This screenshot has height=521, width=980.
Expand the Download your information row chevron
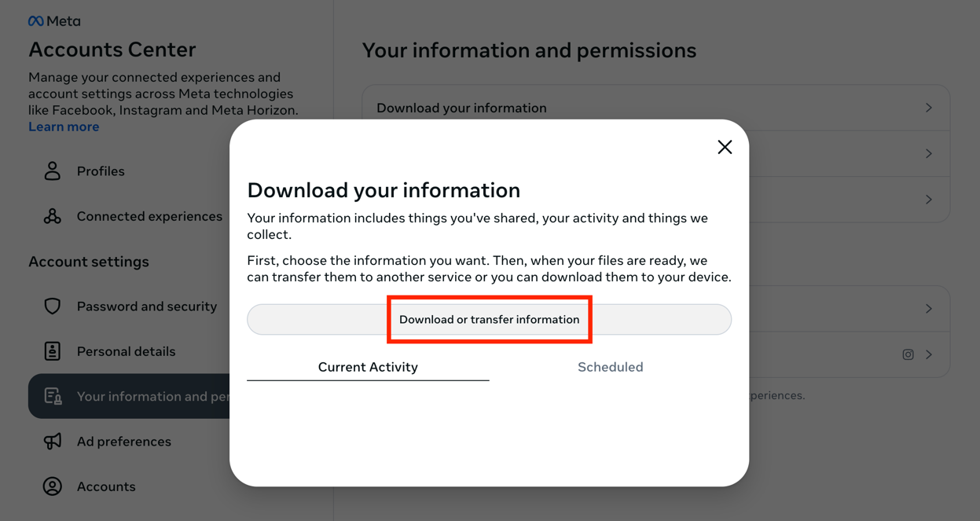[929, 108]
